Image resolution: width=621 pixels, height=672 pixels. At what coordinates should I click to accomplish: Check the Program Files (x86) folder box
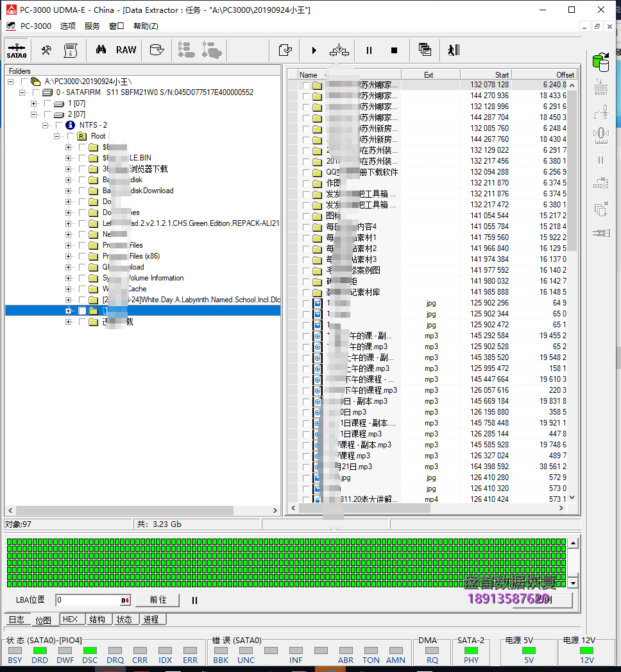(x=82, y=256)
